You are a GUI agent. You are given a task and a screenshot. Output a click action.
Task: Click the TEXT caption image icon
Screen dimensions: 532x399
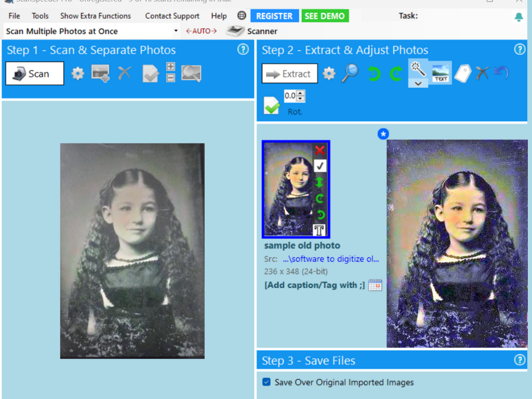point(441,73)
